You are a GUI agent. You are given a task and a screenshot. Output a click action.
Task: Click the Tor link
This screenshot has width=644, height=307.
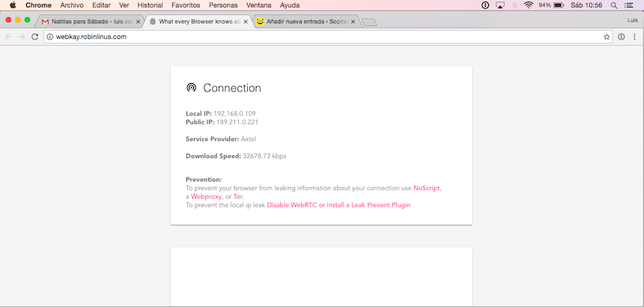(x=238, y=196)
